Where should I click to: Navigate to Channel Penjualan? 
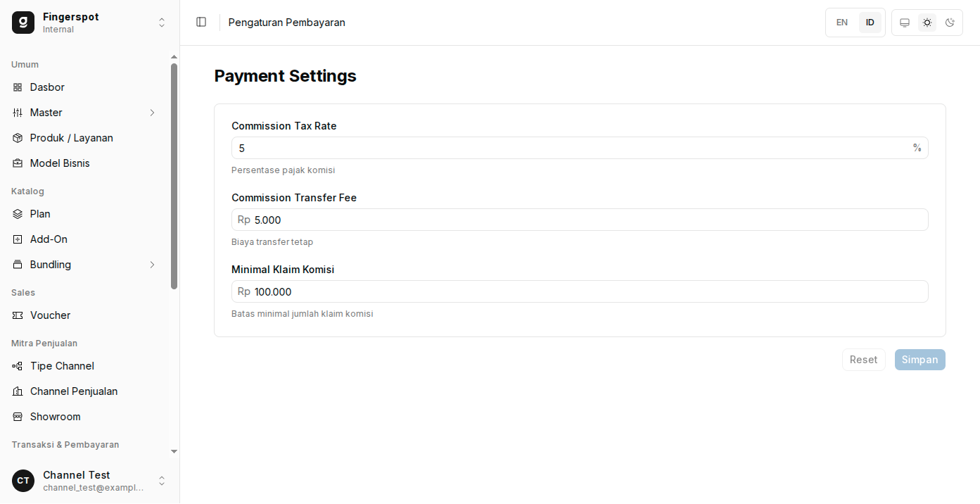tap(84, 391)
